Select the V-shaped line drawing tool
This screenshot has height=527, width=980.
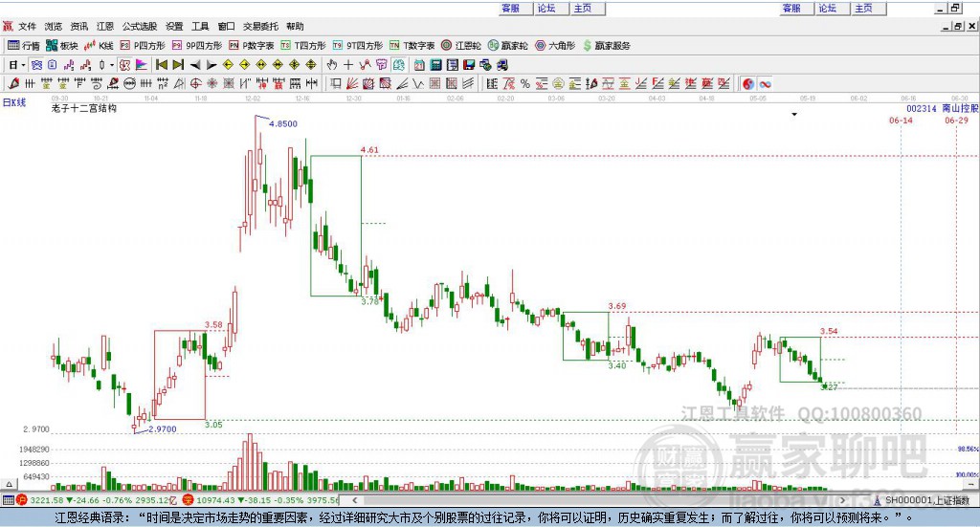(x=417, y=83)
